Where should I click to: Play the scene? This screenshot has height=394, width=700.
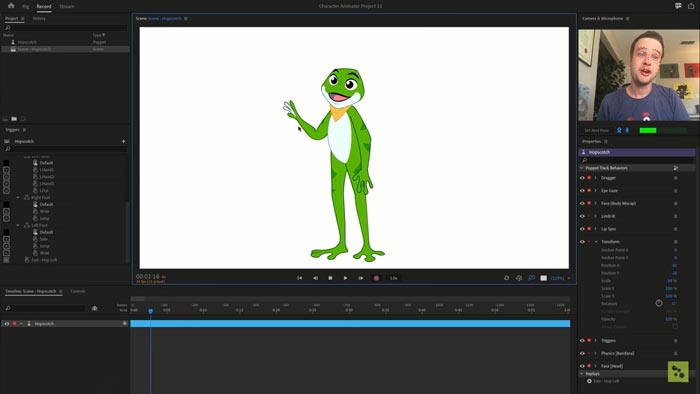click(x=345, y=278)
